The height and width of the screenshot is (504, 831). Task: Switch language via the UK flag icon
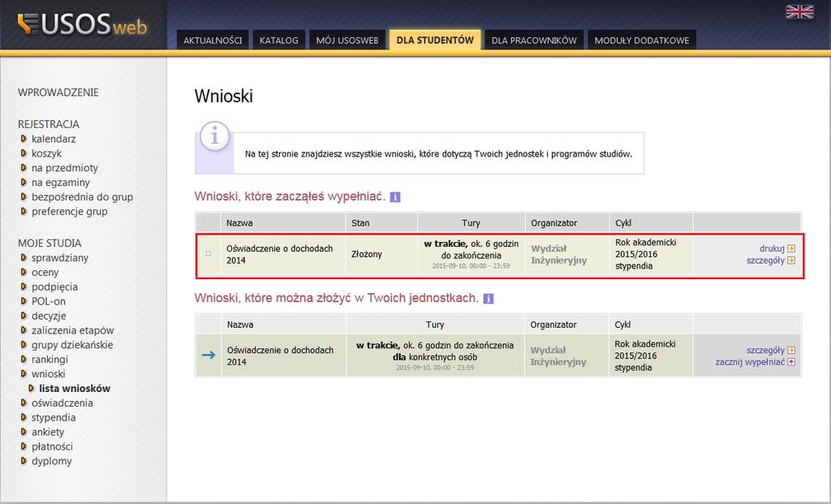tap(799, 11)
